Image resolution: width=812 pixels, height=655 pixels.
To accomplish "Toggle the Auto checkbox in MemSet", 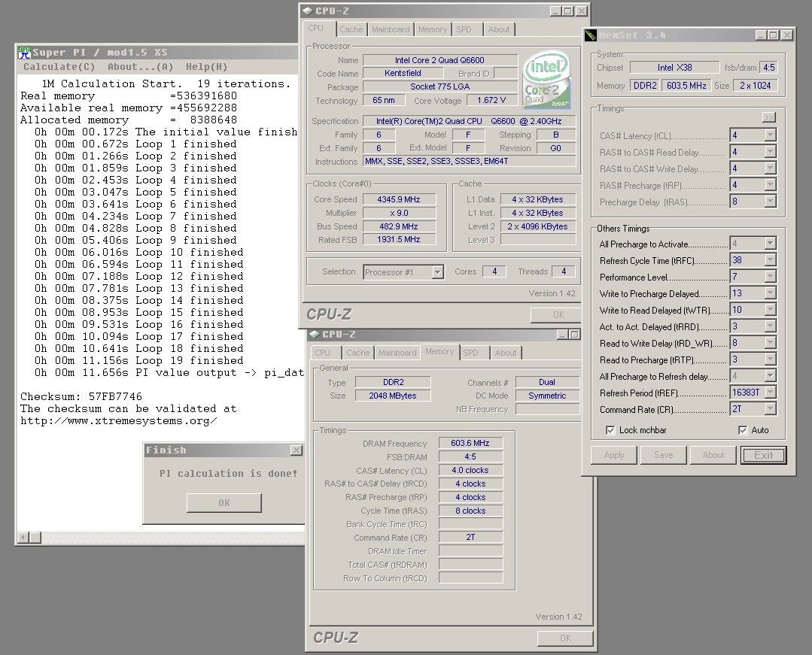I will [743, 430].
